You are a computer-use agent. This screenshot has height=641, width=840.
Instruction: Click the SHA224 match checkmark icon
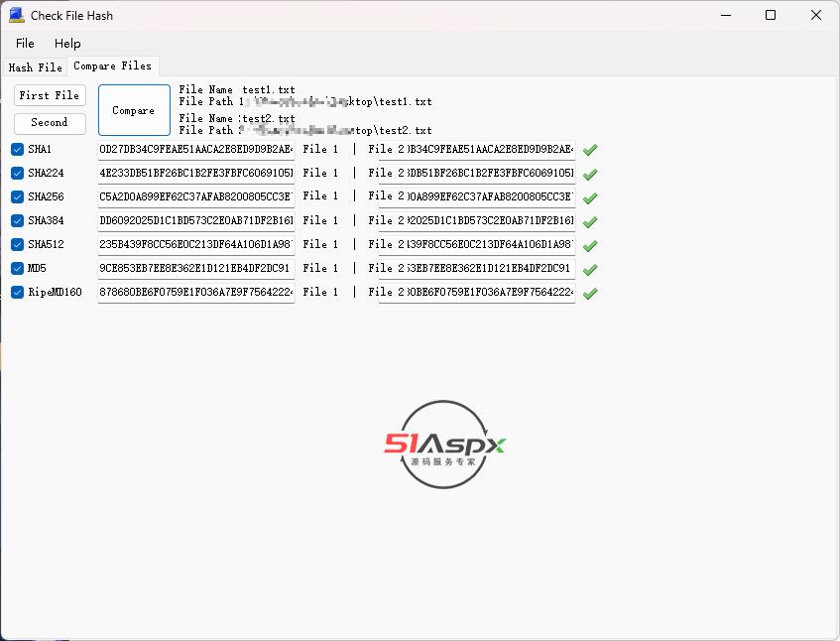coord(590,174)
